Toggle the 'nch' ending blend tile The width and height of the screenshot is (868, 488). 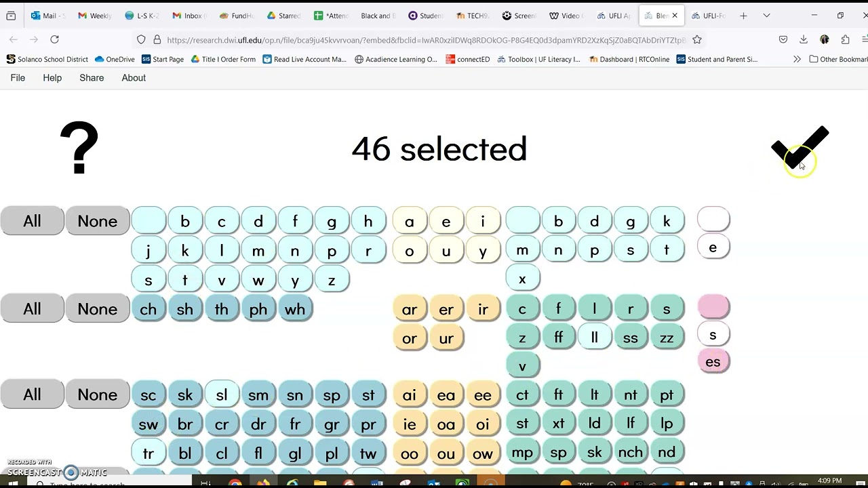[x=631, y=452]
